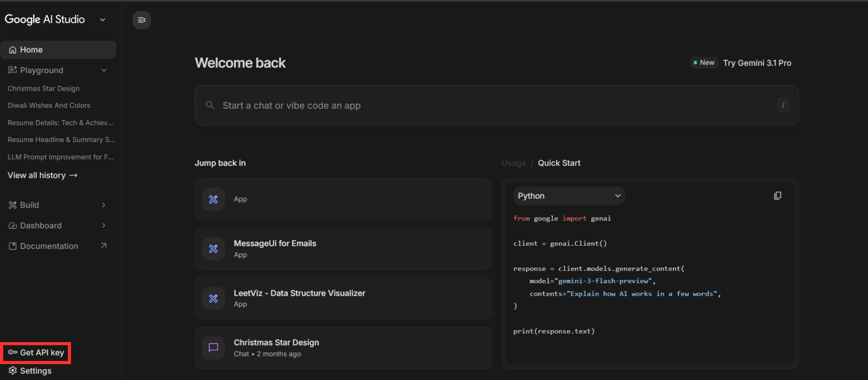Image resolution: width=868 pixels, height=380 pixels.
Task: Switch to the Usage tab
Action: coord(514,163)
